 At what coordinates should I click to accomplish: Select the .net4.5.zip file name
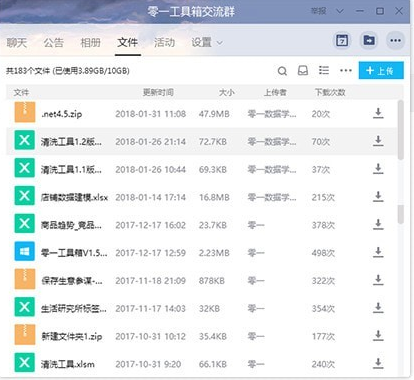62,114
